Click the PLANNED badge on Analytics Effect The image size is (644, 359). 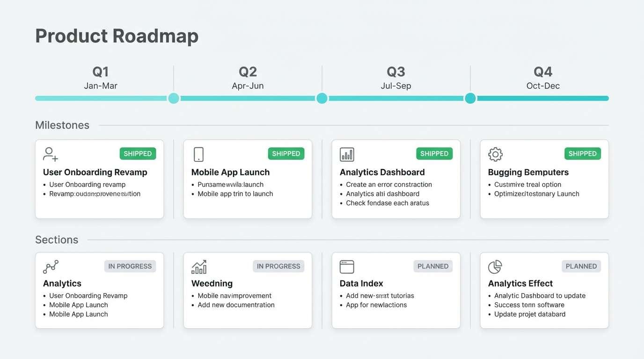click(x=581, y=266)
